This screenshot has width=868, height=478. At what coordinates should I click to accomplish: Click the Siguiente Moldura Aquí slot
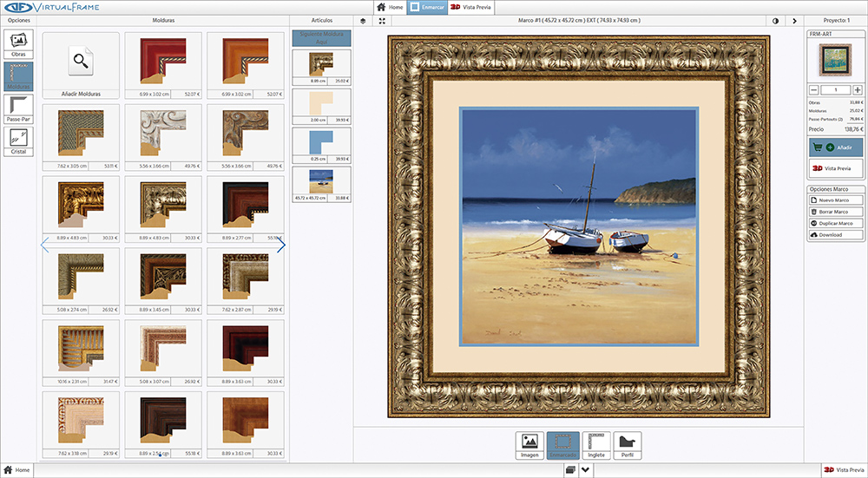click(322, 37)
